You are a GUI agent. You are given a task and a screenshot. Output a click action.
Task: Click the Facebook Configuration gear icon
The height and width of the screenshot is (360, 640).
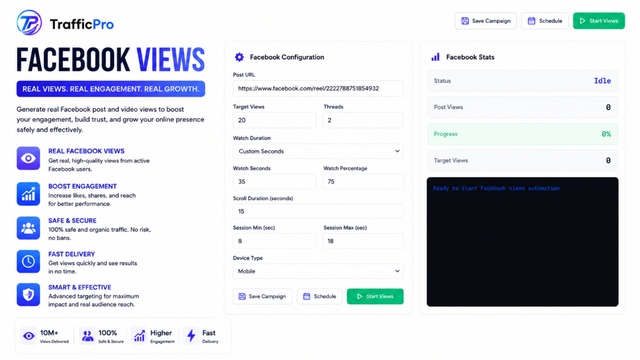coord(239,57)
